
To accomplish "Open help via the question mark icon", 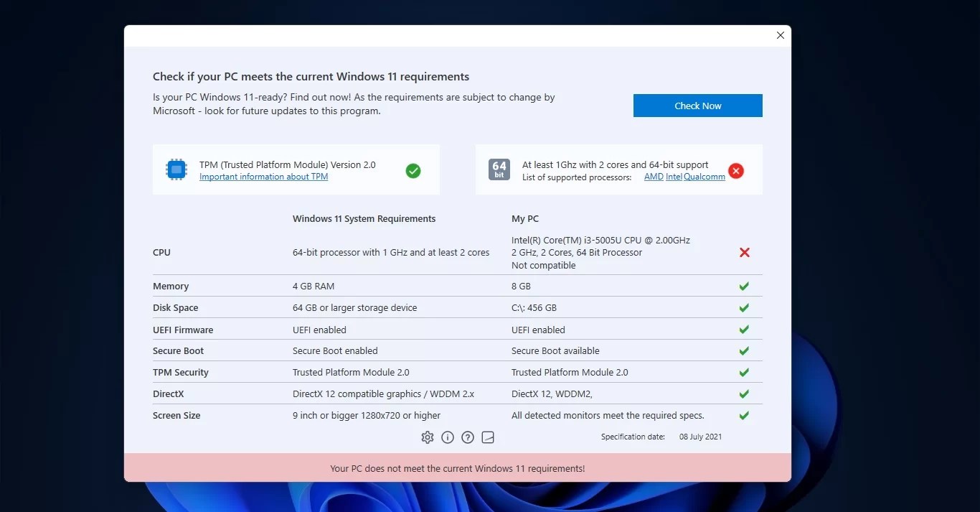I will tap(467, 437).
